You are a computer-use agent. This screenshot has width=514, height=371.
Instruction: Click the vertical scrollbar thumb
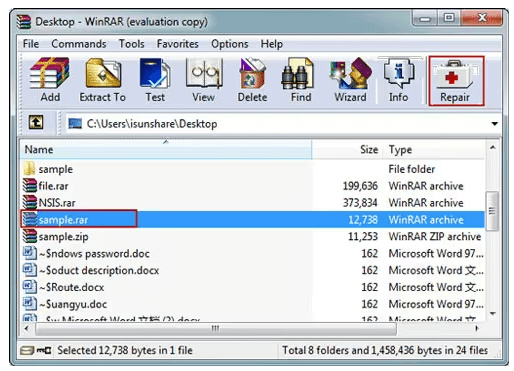click(x=493, y=211)
